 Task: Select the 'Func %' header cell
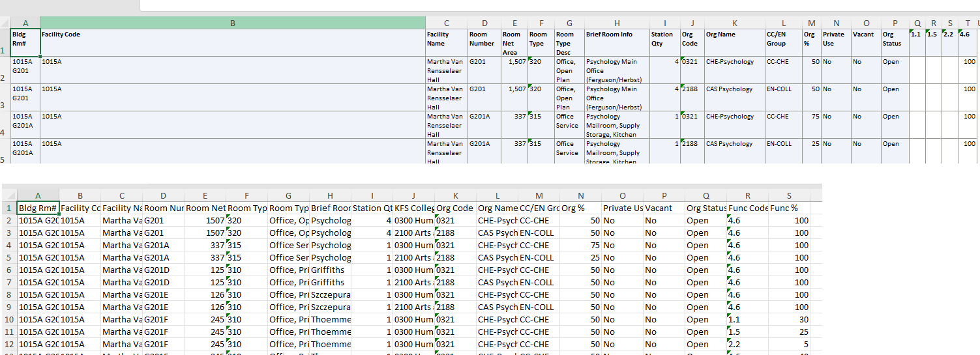(x=790, y=208)
